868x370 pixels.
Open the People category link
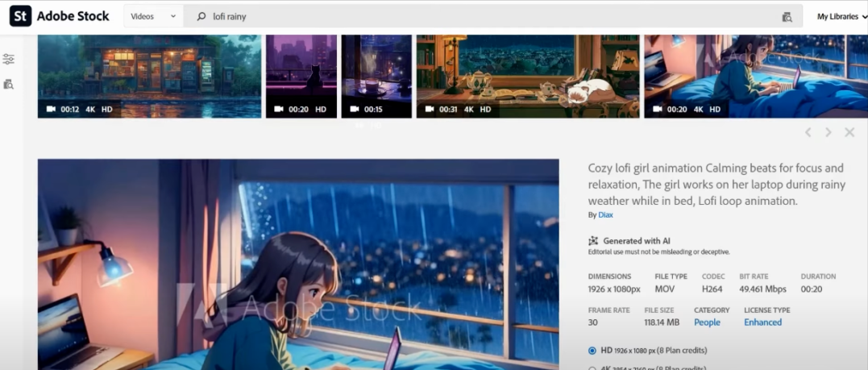(x=707, y=322)
